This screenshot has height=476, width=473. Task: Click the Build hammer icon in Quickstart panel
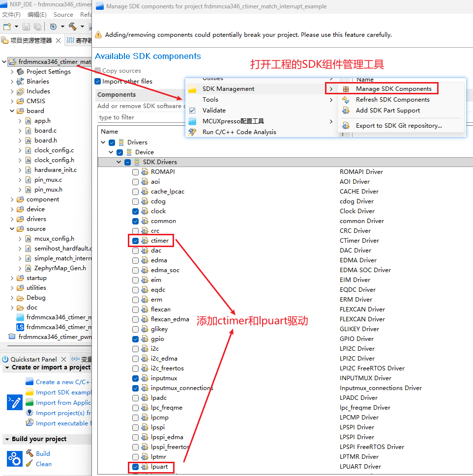pos(30,453)
